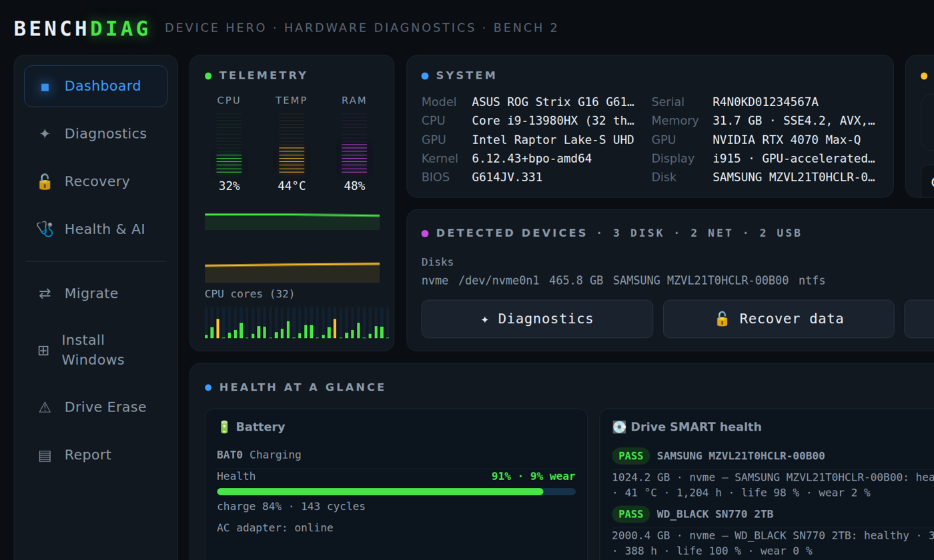
Task: Open the Install Windows section
Action: click(96, 350)
